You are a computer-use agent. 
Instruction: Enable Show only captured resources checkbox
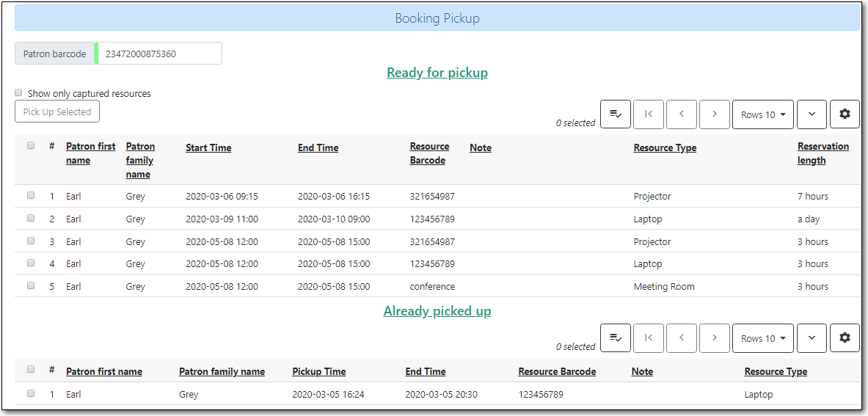click(x=19, y=93)
